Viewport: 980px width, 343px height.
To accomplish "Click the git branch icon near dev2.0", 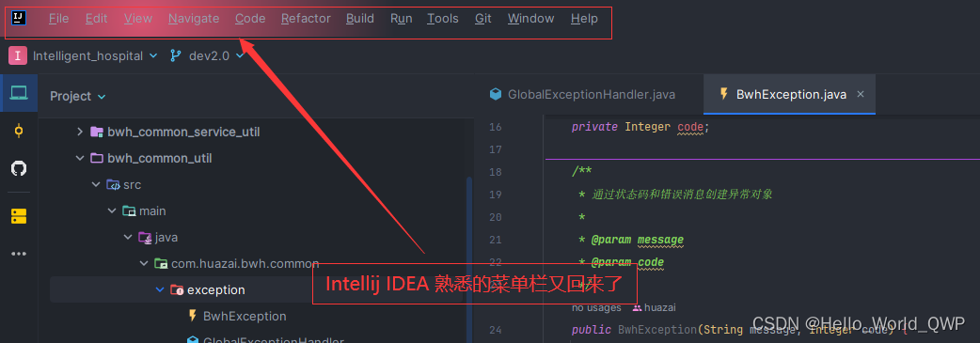I will (175, 55).
